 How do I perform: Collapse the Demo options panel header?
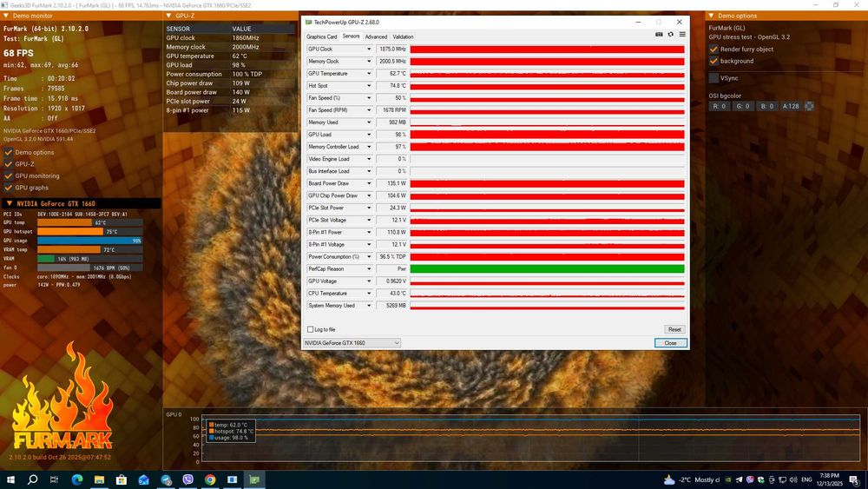click(x=786, y=16)
